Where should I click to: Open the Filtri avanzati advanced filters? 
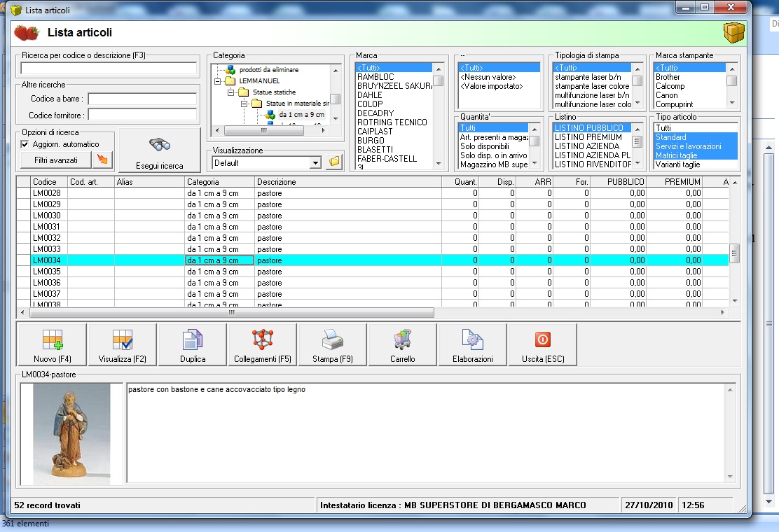click(55, 160)
